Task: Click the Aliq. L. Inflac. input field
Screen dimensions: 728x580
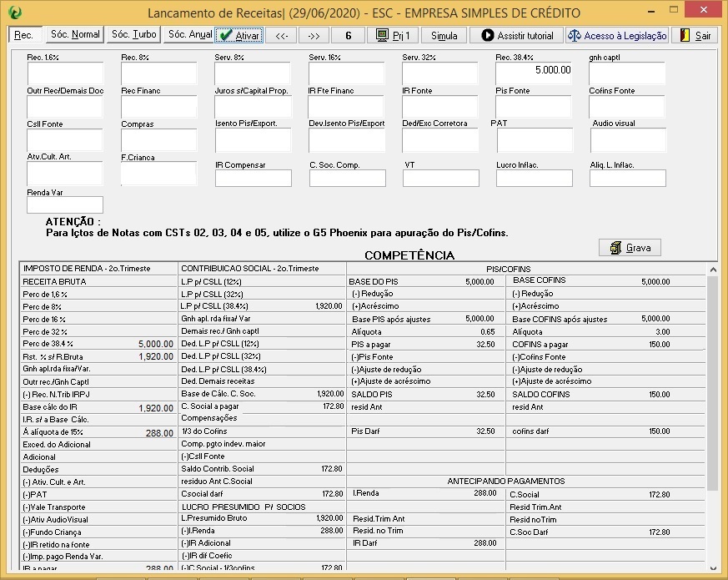Action: pyautogui.click(x=628, y=178)
